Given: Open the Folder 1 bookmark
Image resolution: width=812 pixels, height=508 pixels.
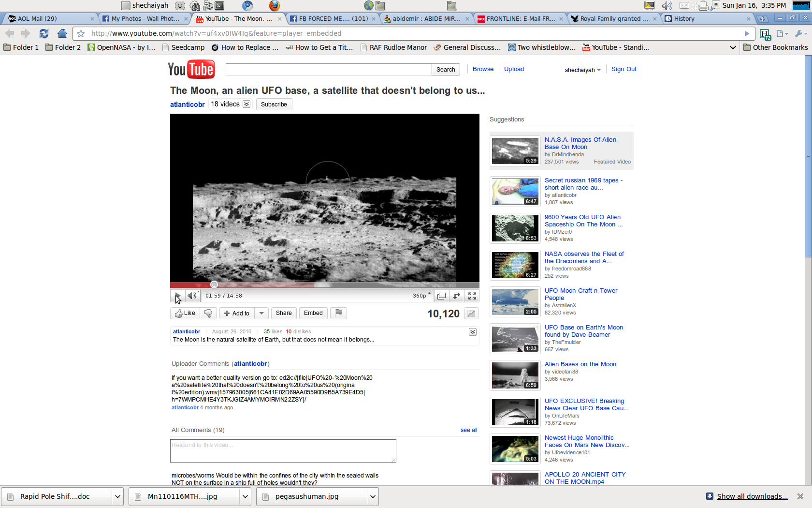Looking at the screenshot, I should pos(21,47).
